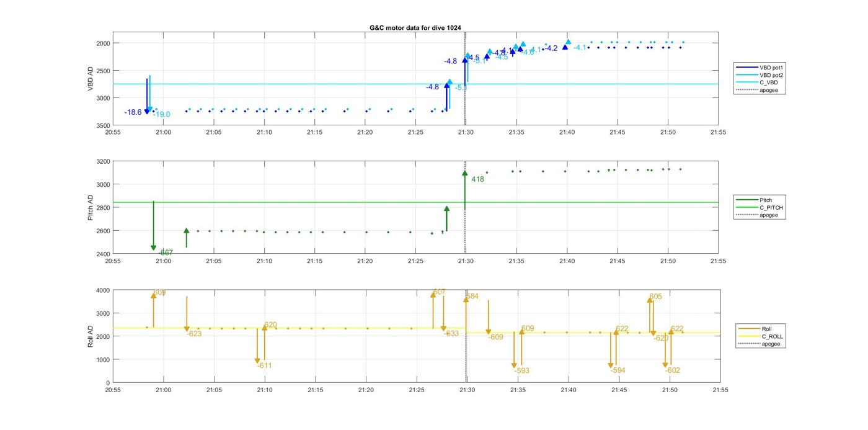This screenshot has width=868, height=430.
Task: Click the '21:40' time tick under the VBD plot
Action: click(x=567, y=132)
